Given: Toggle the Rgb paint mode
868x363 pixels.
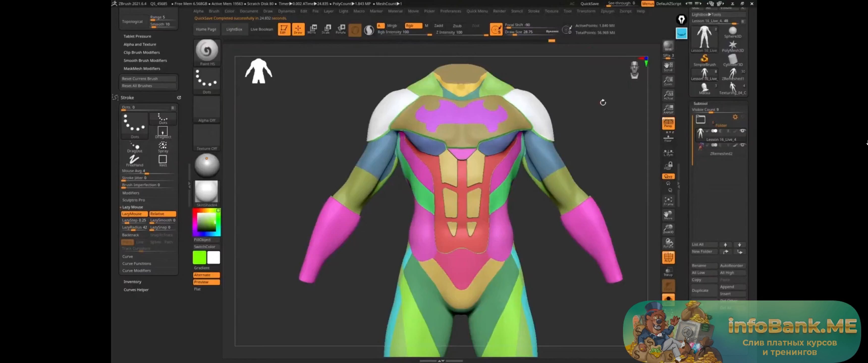Looking at the screenshot, I should tap(413, 26).
